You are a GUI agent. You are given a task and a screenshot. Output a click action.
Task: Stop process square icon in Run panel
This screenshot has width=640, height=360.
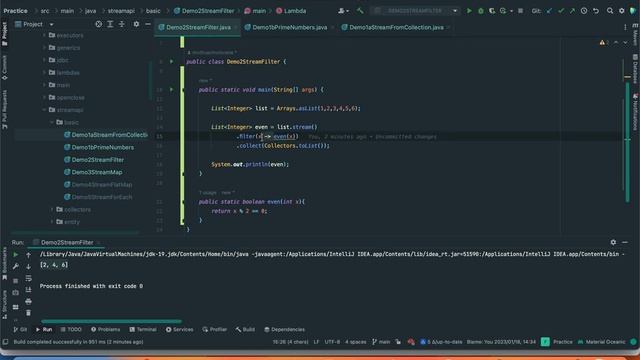tap(16, 281)
